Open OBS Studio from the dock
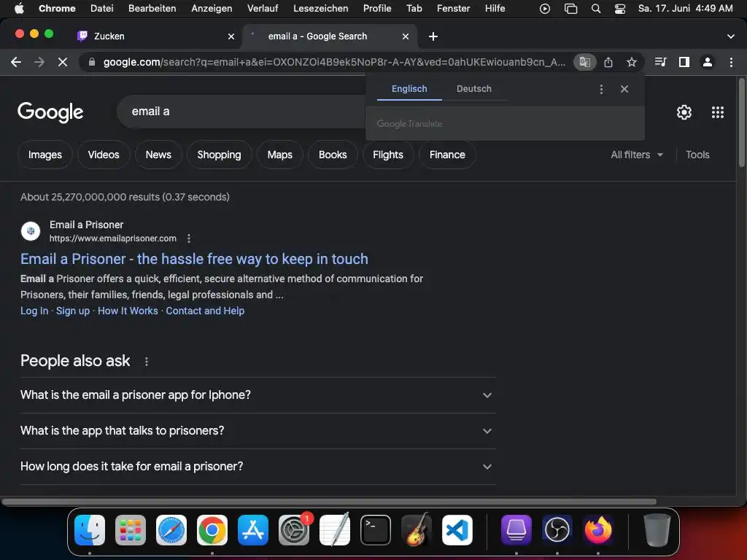747x560 pixels. 557,529
